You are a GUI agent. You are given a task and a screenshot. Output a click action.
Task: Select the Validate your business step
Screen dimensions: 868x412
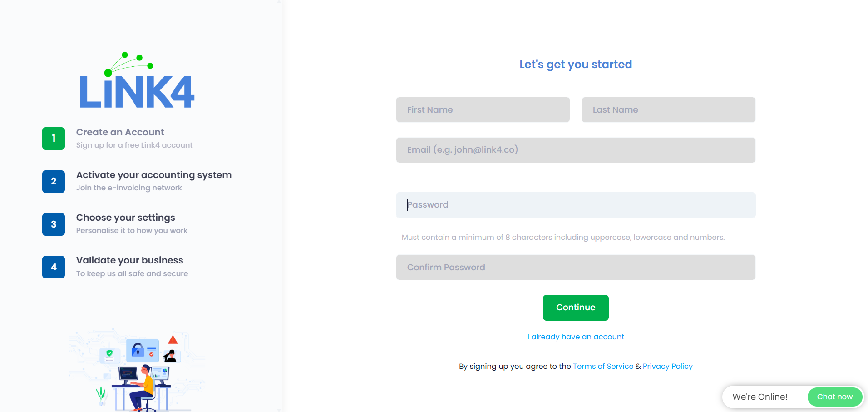point(129,260)
